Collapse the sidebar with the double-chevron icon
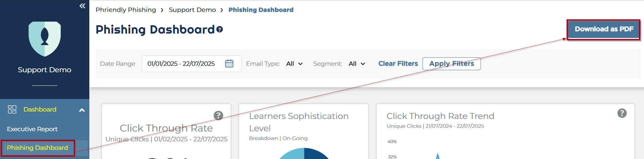The image size is (644, 159). pos(82,6)
